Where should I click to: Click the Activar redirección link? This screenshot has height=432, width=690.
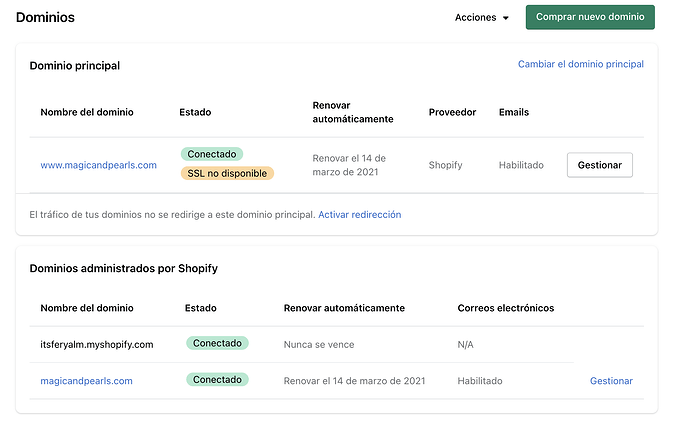[359, 214]
